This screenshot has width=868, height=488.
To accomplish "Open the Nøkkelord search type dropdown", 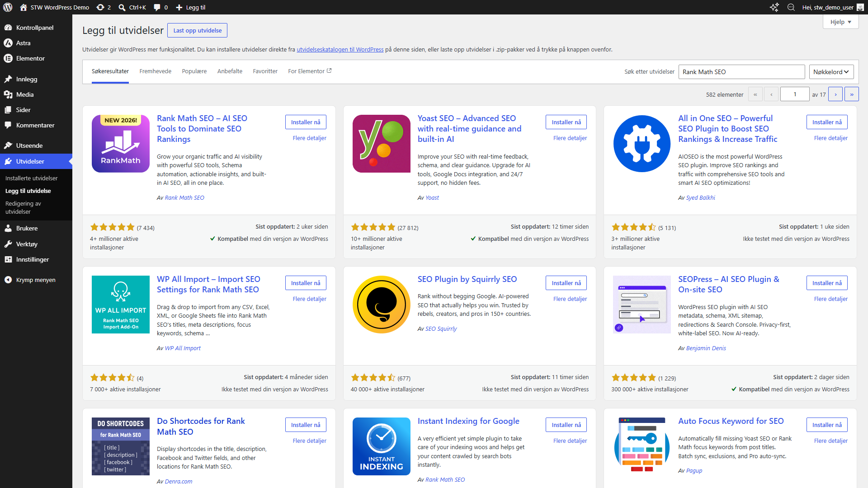I will (x=831, y=72).
